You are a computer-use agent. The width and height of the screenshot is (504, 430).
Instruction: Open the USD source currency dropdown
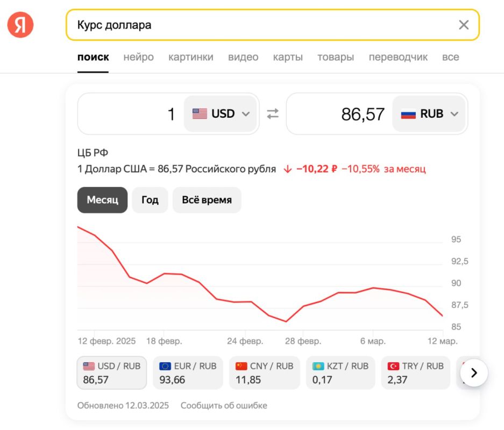(x=221, y=114)
